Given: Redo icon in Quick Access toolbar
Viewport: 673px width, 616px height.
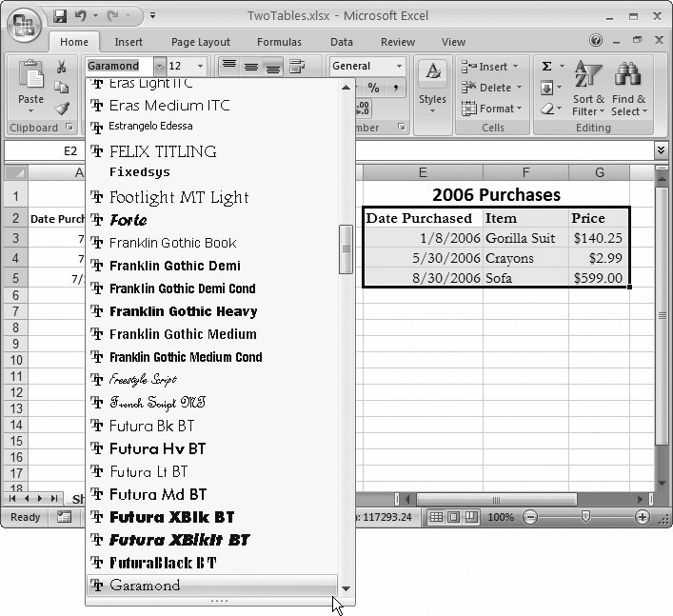Looking at the screenshot, I should click(x=113, y=16).
